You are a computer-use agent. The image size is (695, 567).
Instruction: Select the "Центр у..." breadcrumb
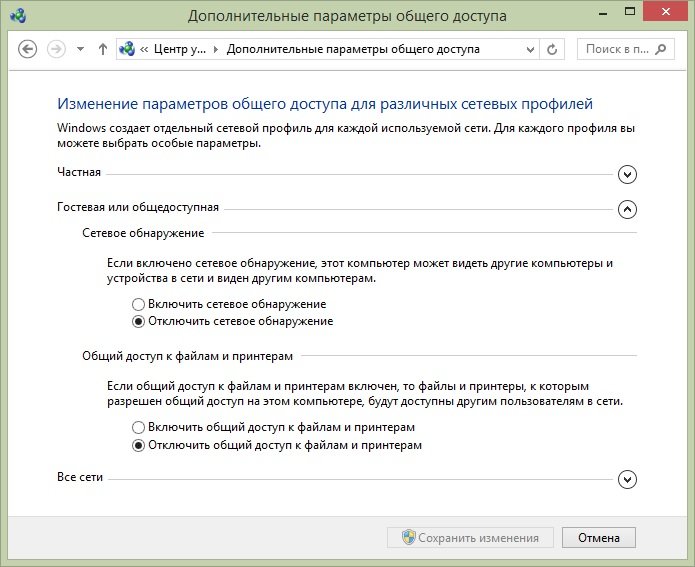point(180,49)
